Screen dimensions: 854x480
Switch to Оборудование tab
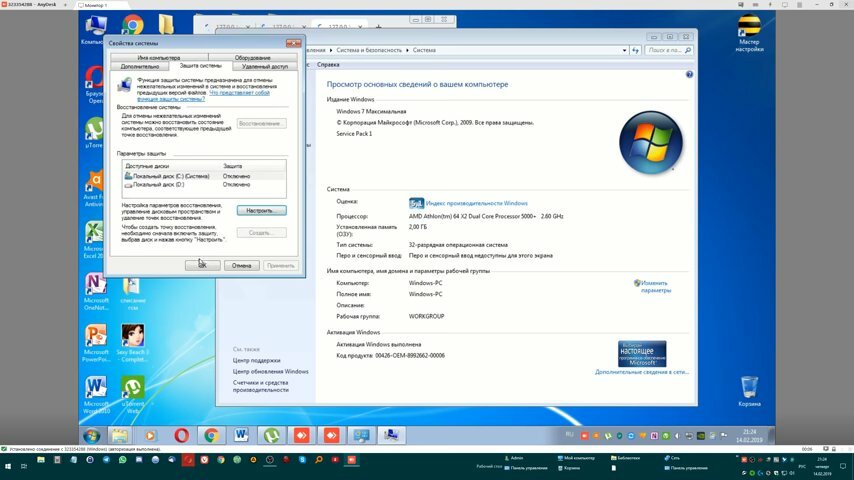(253, 57)
